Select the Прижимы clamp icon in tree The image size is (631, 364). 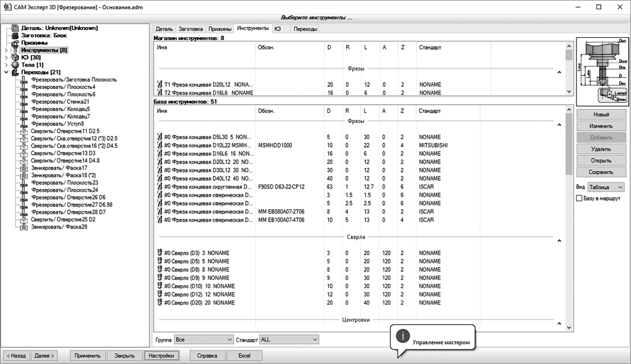[15, 43]
